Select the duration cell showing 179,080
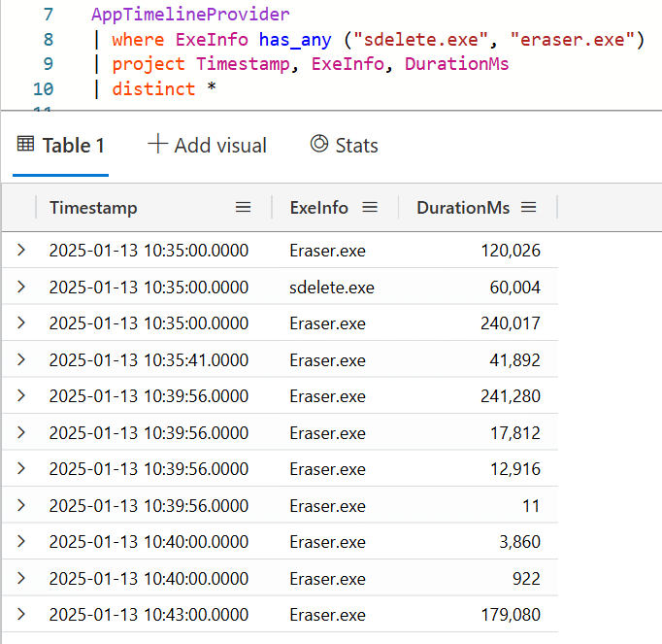 pos(510,615)
